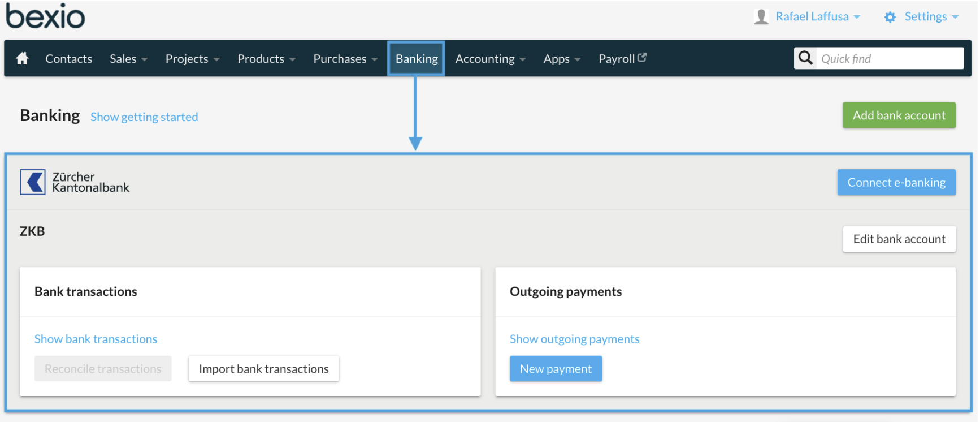The image size is (980, 422).
Task: Open the Purchases dropdown menu
Action: tap(345, 59)
